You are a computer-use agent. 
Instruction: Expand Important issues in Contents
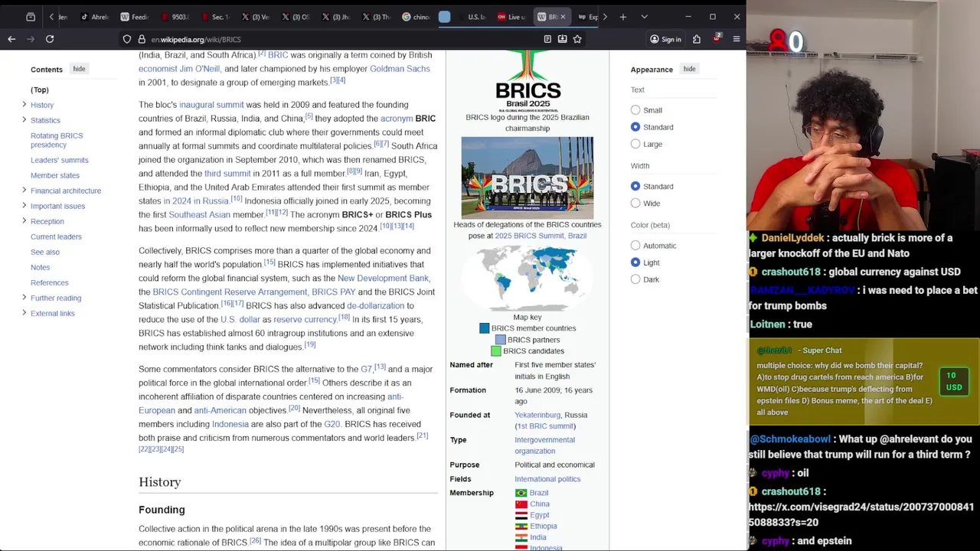pos(24,205)
